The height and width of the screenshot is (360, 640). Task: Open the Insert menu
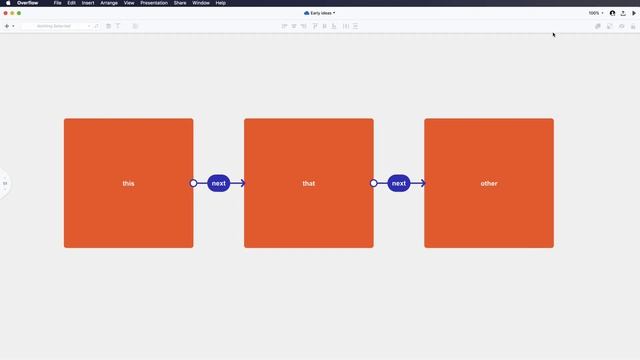click(88, 3)
